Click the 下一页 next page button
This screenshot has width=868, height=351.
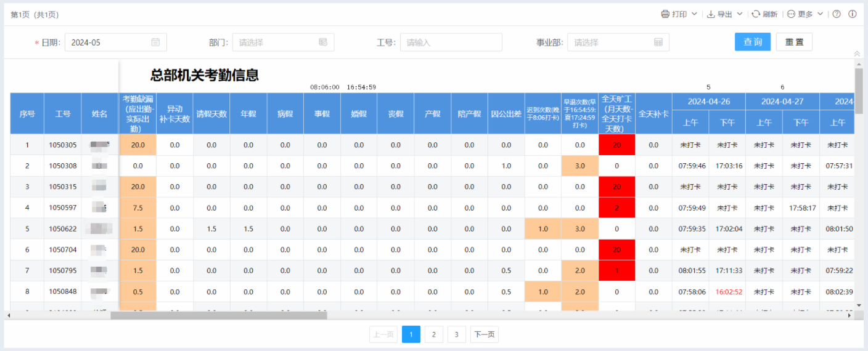[x=484, y=334]
